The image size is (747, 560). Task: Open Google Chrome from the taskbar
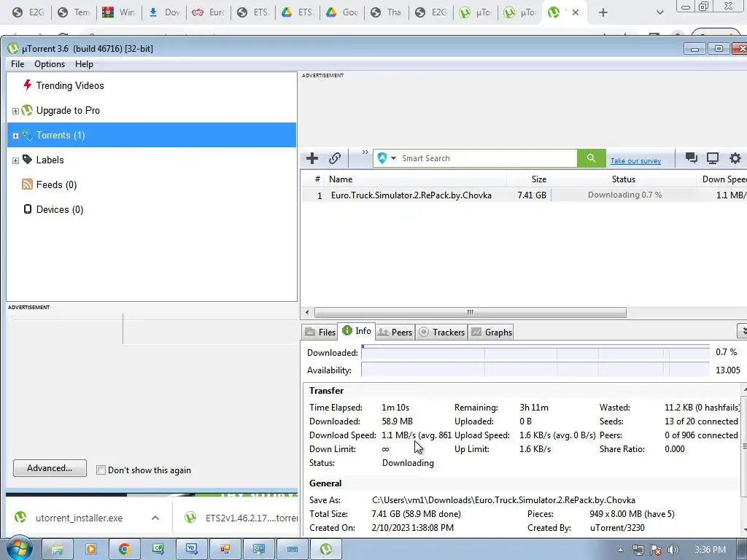(125, 549)
